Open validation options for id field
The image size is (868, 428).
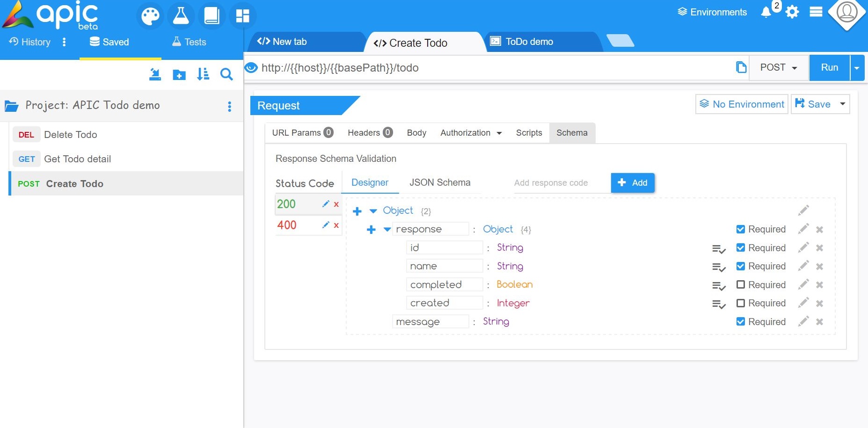(719, 248)
